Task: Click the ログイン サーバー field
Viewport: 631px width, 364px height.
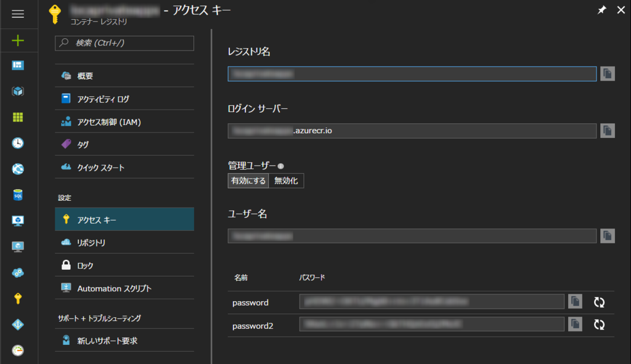Action: click(412, 131)
